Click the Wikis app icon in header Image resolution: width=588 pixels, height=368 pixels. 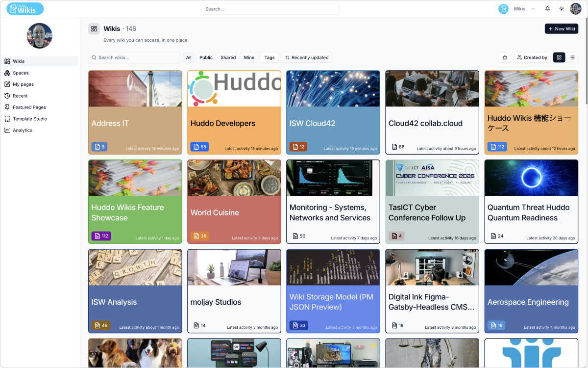pyautogui.click(x=503, y=9)
